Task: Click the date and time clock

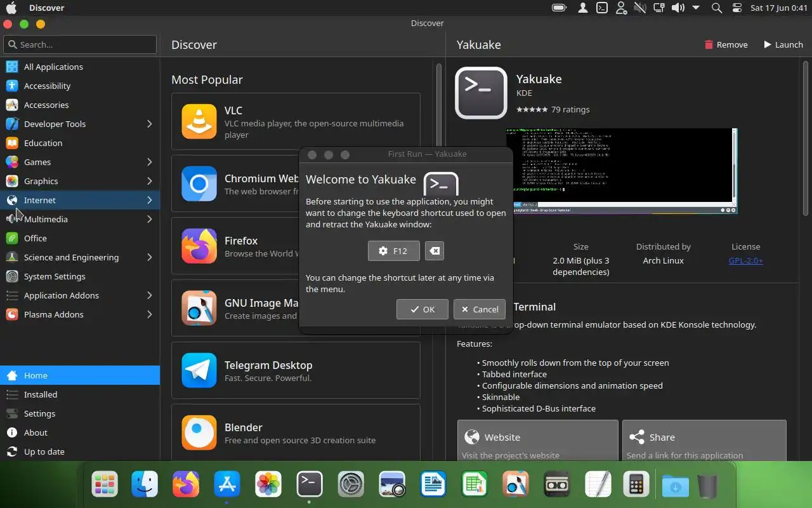Action: [x=779, y=8]
